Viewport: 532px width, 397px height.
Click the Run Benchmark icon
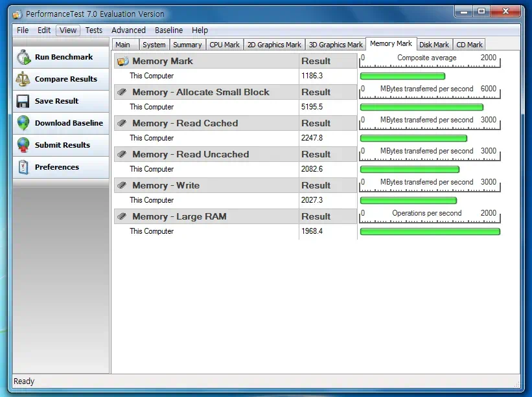coord(23,57)
